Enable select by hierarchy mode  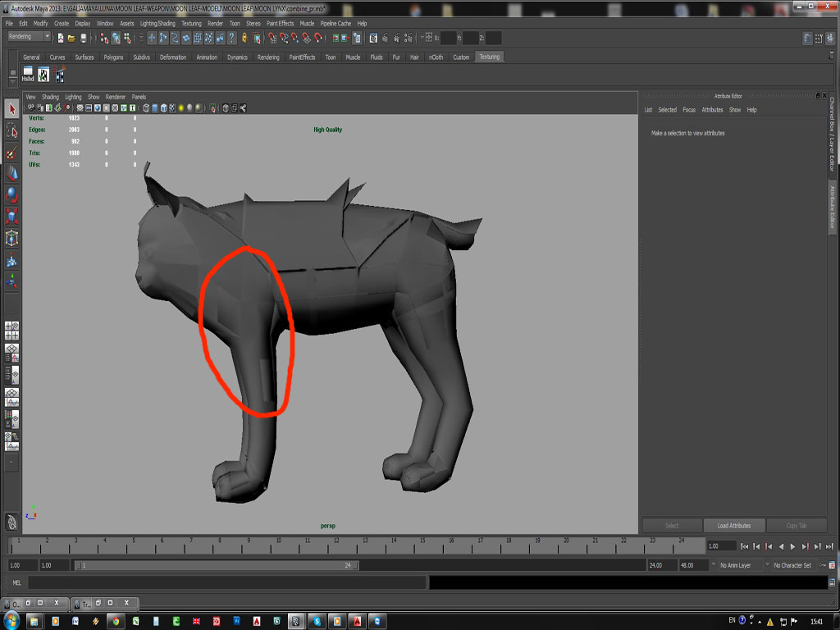(x=104, y=38)
